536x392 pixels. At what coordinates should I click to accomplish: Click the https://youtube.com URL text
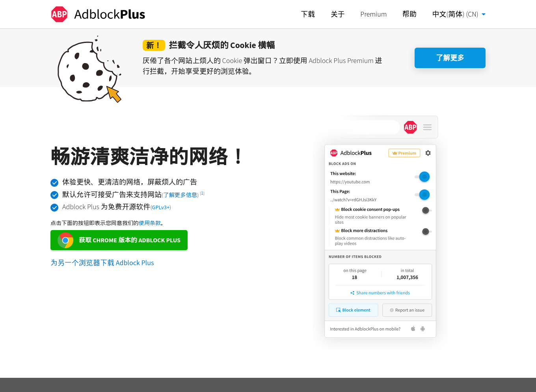[350, 182]
